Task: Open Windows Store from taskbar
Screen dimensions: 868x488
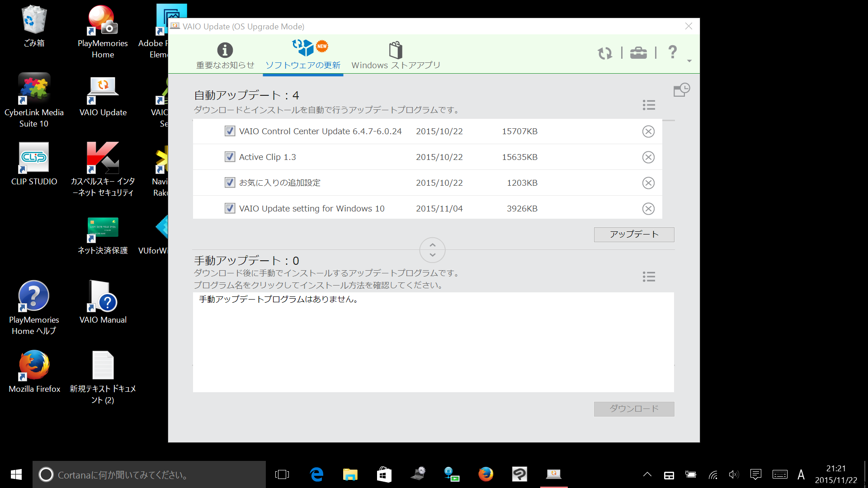Action: coord(384,474)
